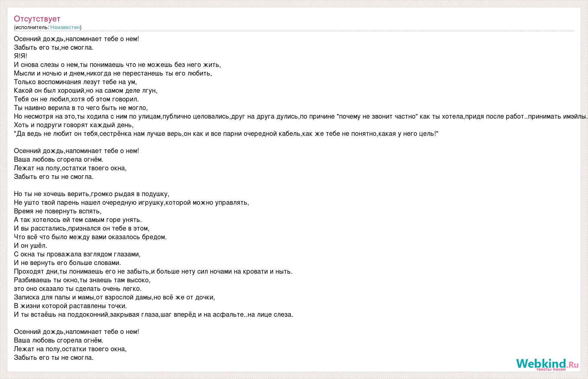Click the Webkind.Ru logo
The height and width of the screenshot is (379, 588).
coord(548,364)
